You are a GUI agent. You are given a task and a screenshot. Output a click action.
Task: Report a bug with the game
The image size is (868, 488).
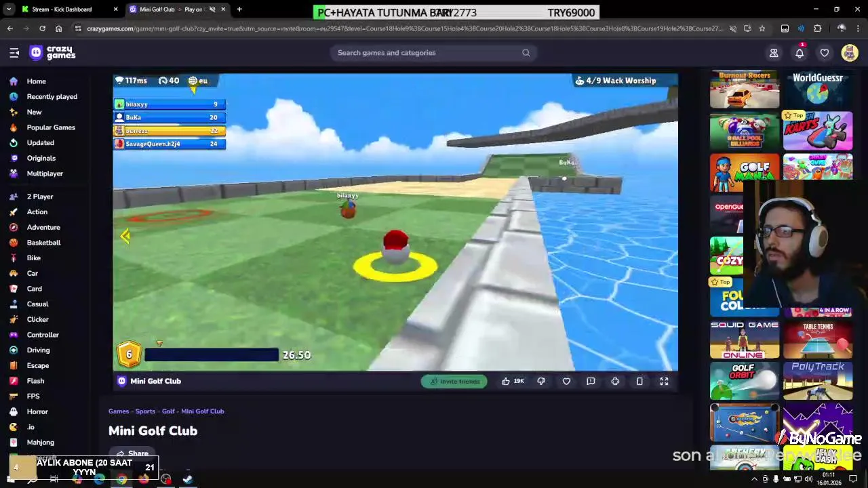tap(591, 381)
